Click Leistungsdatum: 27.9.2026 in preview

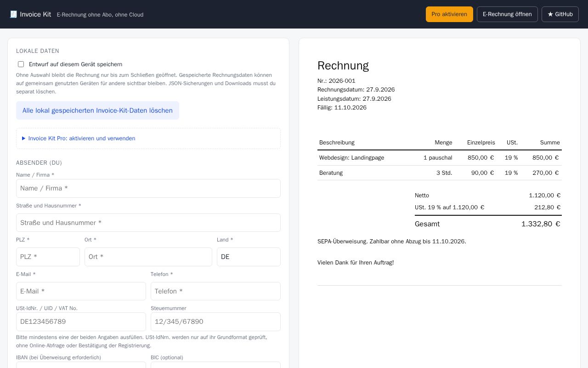pyautogui.click(x=354, y=99)
